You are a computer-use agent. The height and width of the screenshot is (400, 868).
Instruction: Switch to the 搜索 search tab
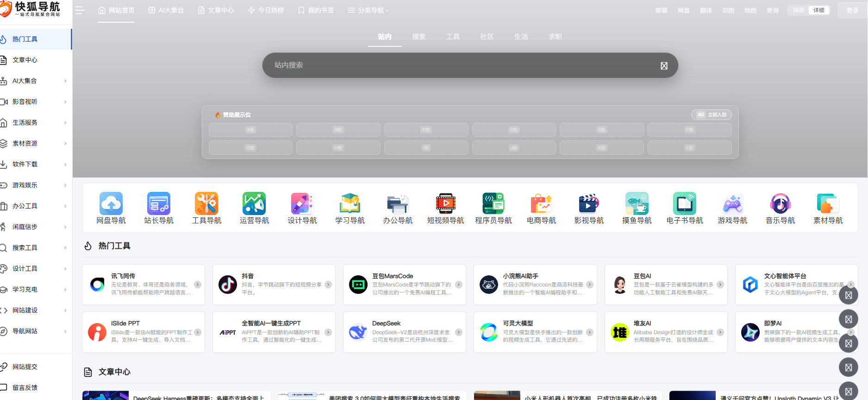[x=418, y=37]
